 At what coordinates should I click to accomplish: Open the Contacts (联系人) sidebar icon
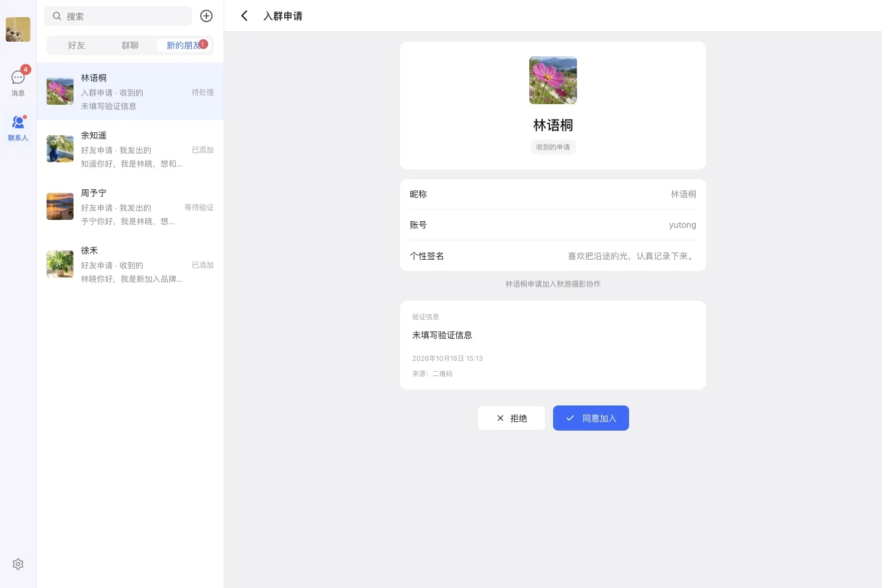[18, 127]
